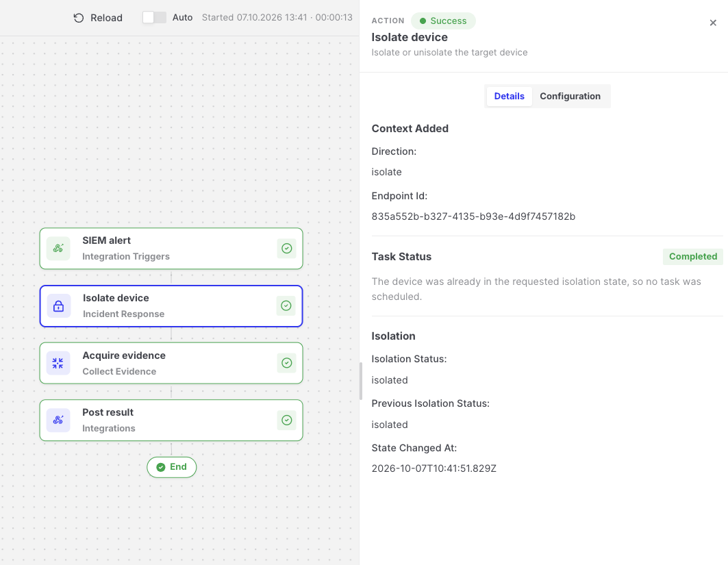The width and height of the screenshot is (728, 565).
Task: Open the Post result node
Action: click(x=171, y=420)
